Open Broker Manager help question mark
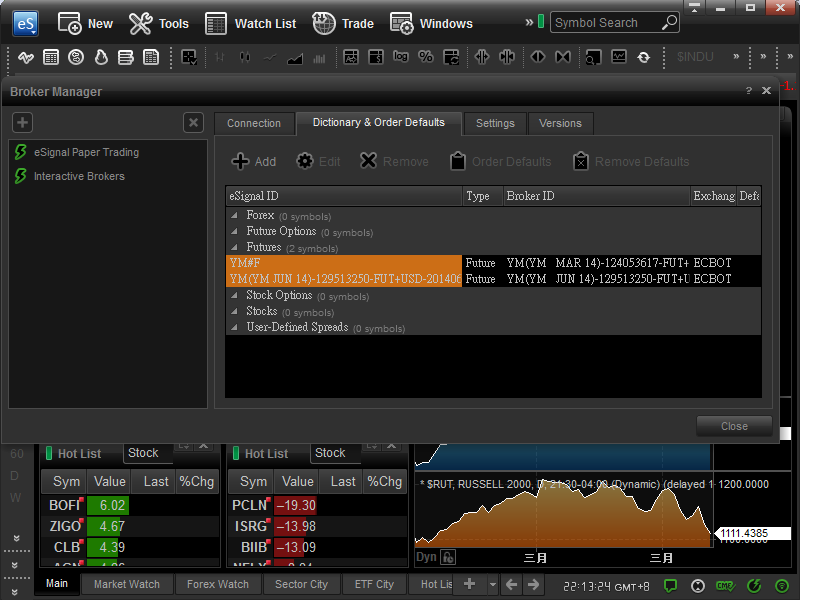 (x=748, y=91)
